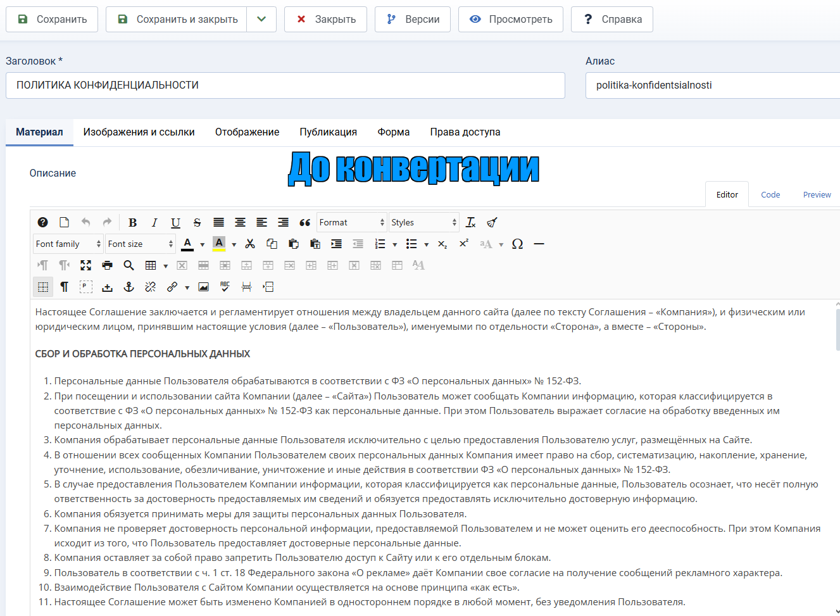Switch editor to Preview tab

tap(817, 194)
